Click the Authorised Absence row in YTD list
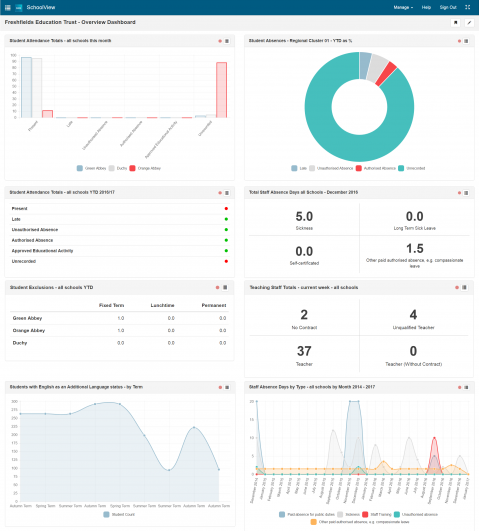Viewport: 479px width, 531px height. 120,240
